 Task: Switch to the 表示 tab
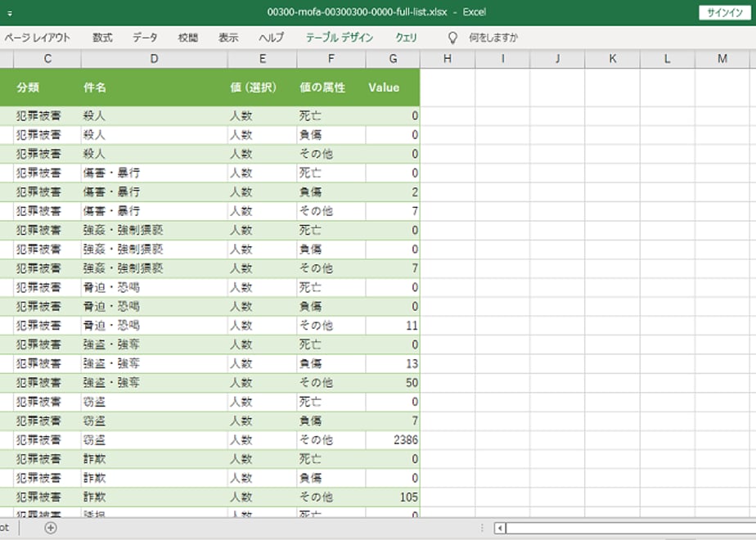coord(228,38)
